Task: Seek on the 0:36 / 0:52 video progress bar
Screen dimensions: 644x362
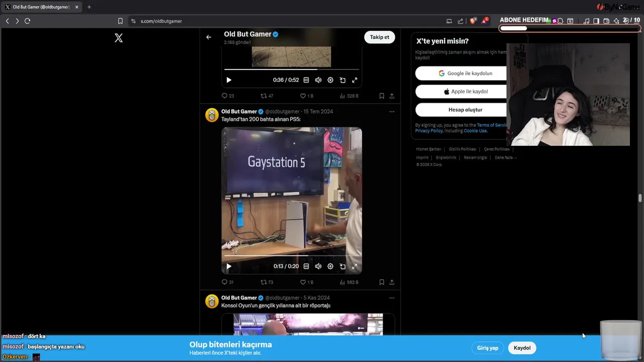Action: [292, 69]
